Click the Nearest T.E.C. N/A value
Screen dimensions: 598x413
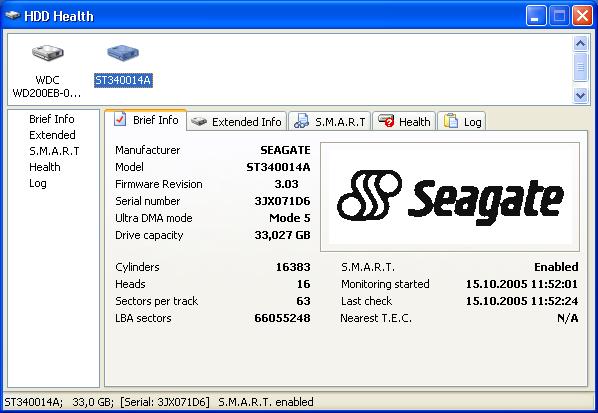click(x=567, y=318)
